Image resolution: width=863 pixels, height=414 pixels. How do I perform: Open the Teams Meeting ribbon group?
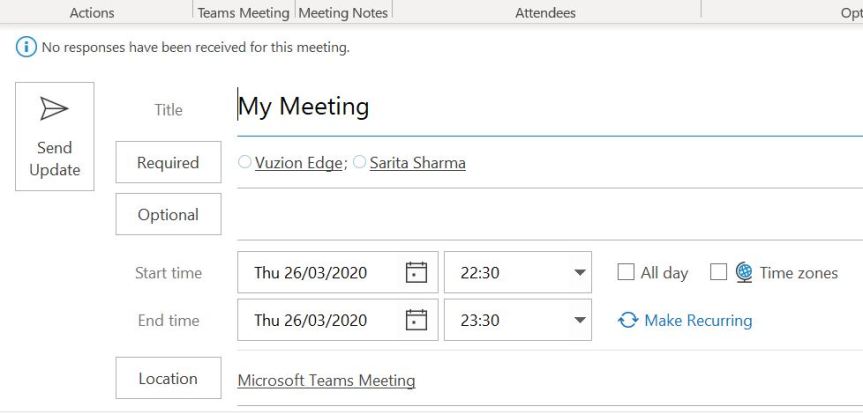[x=243, y=13]
